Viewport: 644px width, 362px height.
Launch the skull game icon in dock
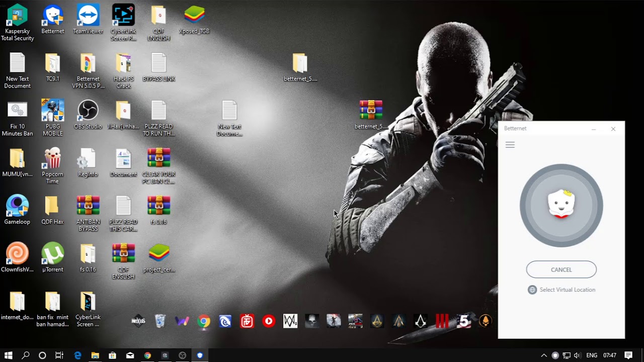tap(312, 321)
